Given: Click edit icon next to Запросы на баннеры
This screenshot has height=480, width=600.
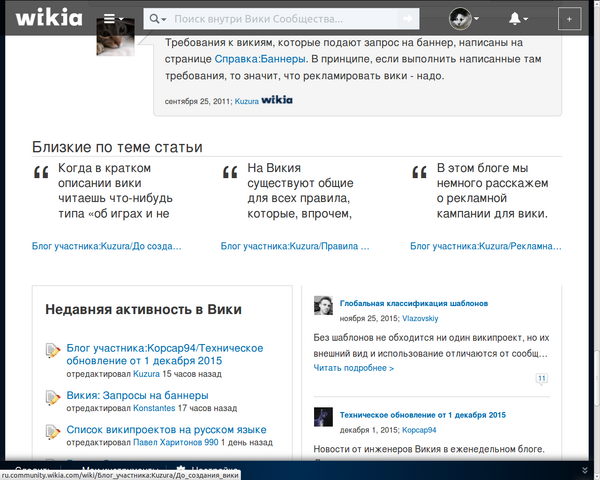Looking at the screenshot, I should coord(53,398).
